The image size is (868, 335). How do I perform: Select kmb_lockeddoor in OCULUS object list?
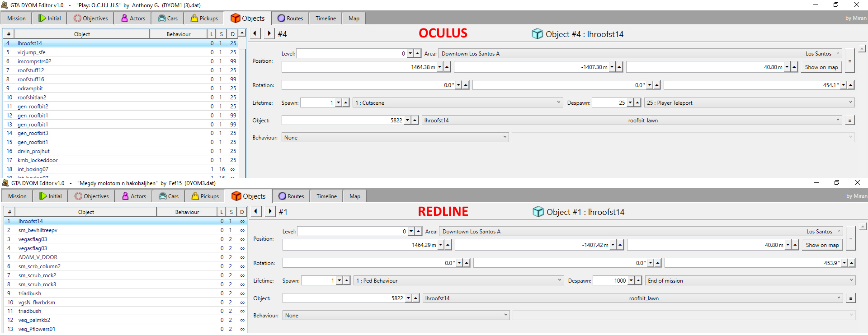coord(121,160)
